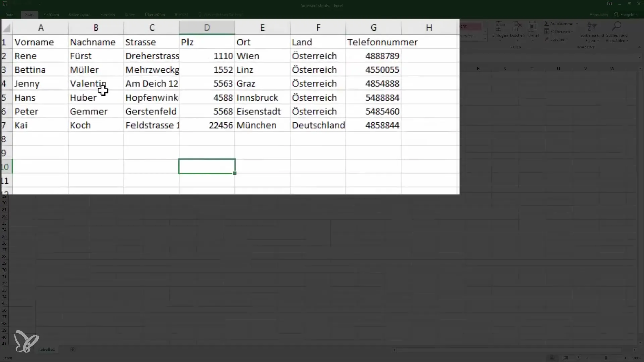This screenshot has height=362, width=644.
Task: Add a new sheet with the plus icon
Action: pos(72,349)
